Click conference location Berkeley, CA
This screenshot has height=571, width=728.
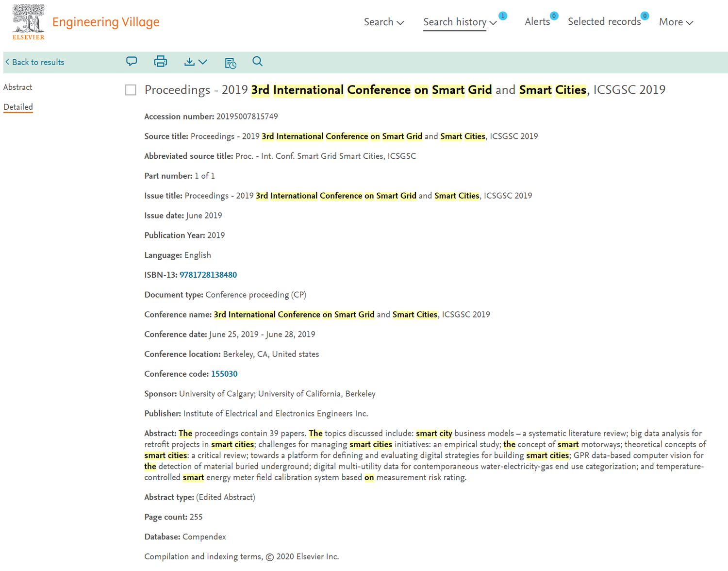271,354
